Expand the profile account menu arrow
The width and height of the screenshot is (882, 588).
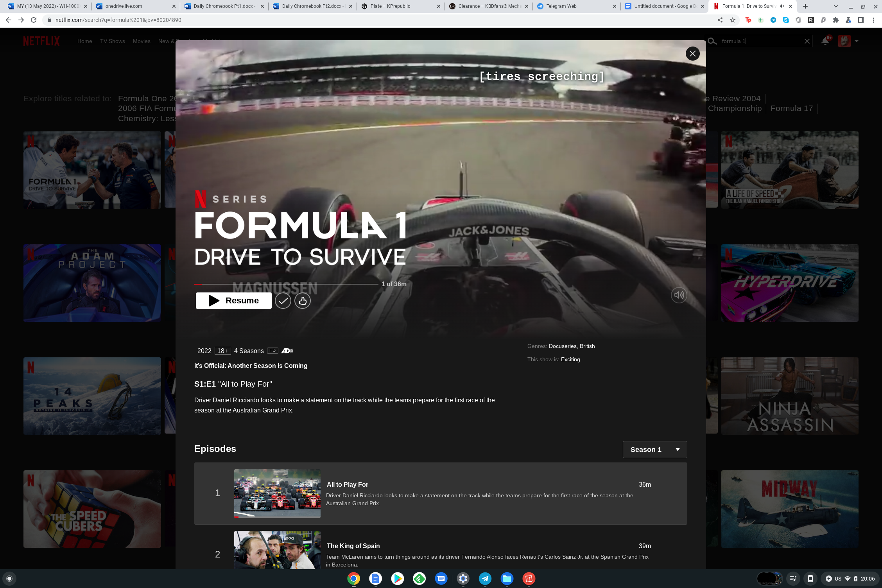pos(857,41)
